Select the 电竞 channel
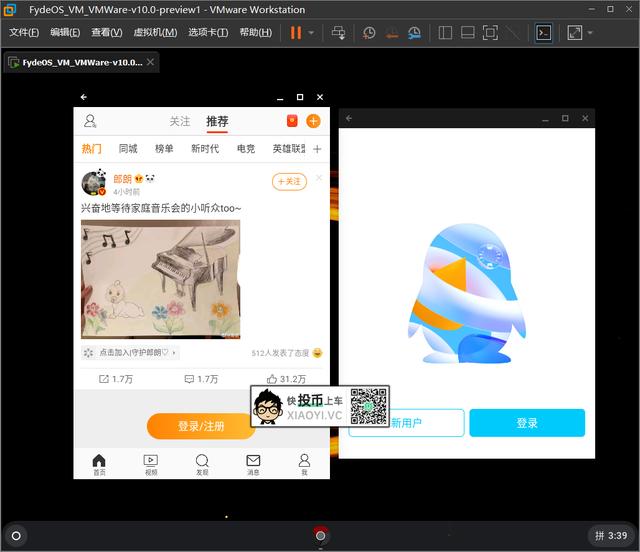Screen dimensions: 640x552 click(246, 149)
